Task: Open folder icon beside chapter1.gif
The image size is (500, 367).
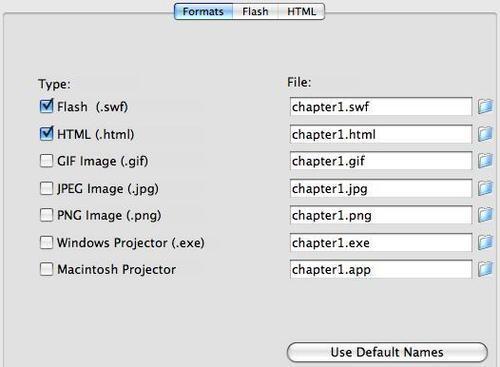Action: point(485,161)
